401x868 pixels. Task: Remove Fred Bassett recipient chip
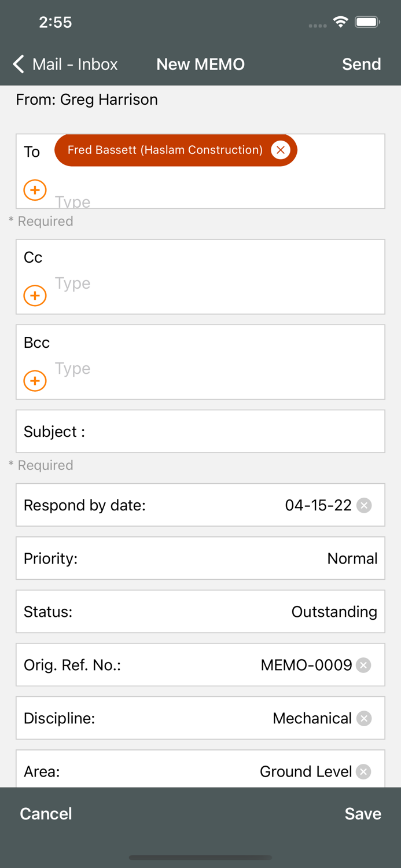[x=281, y=150]
